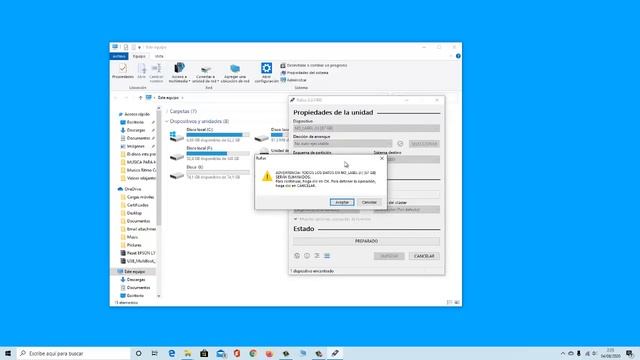Switch to the Vista ribbon tab
The width and height of the screenshot is (640, 360).
pos(159,56)
